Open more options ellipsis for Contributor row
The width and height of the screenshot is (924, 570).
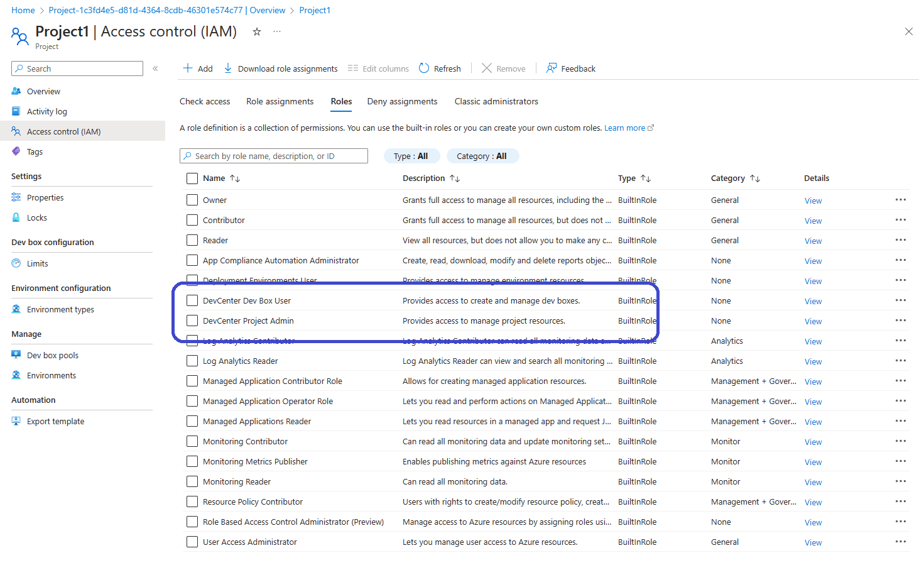pyautogui.click(x=900, y=220)
